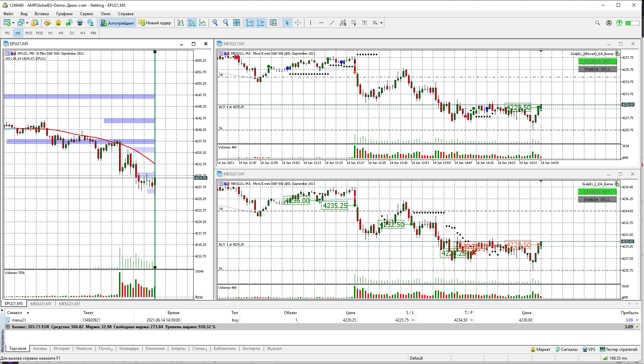Draw a horizontal line on chart
Viewport: 644px width, 364px height.
[x=321, y=23]
